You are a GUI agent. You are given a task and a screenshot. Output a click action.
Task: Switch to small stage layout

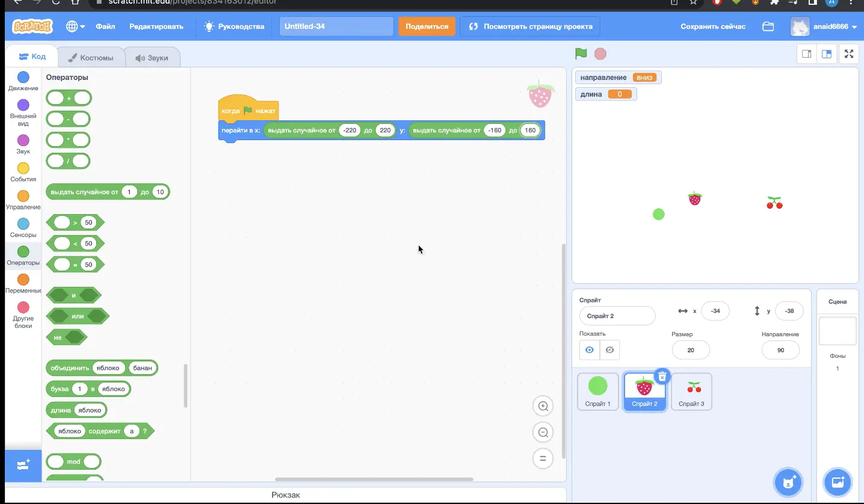807,54
